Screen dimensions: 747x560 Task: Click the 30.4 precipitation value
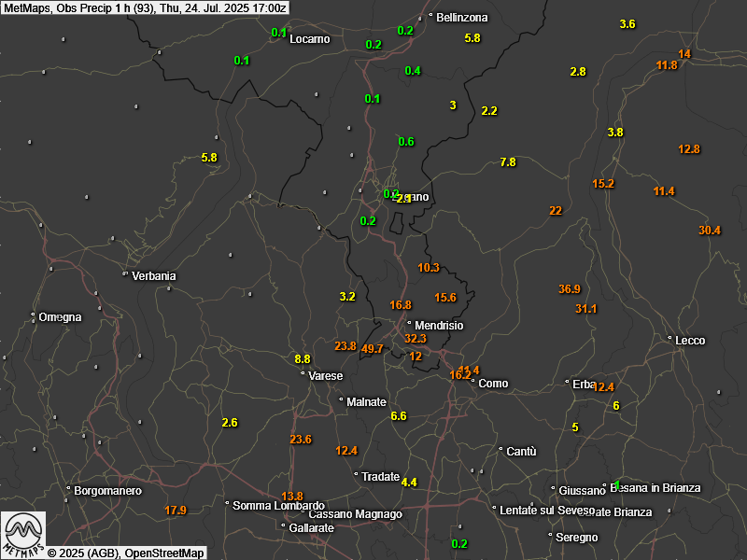(x=710, y=231)
